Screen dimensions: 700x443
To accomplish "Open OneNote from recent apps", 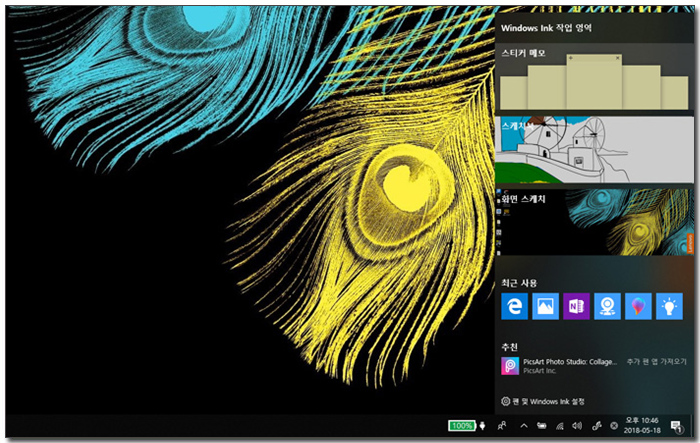I will click(x=576, y=308).
